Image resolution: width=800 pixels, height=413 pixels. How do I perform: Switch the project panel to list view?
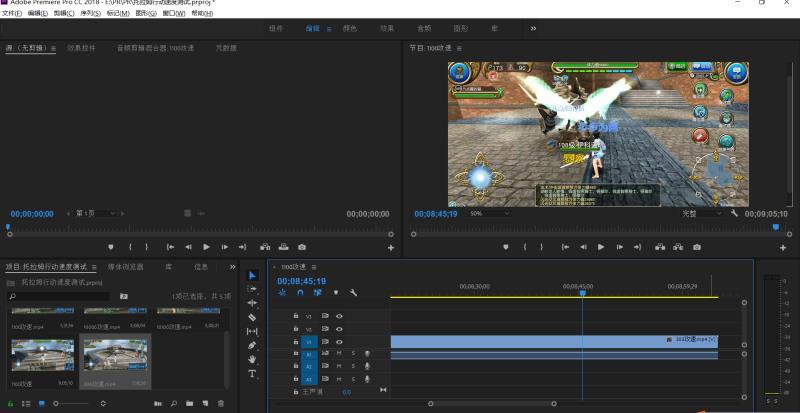(x=27, y=403)
